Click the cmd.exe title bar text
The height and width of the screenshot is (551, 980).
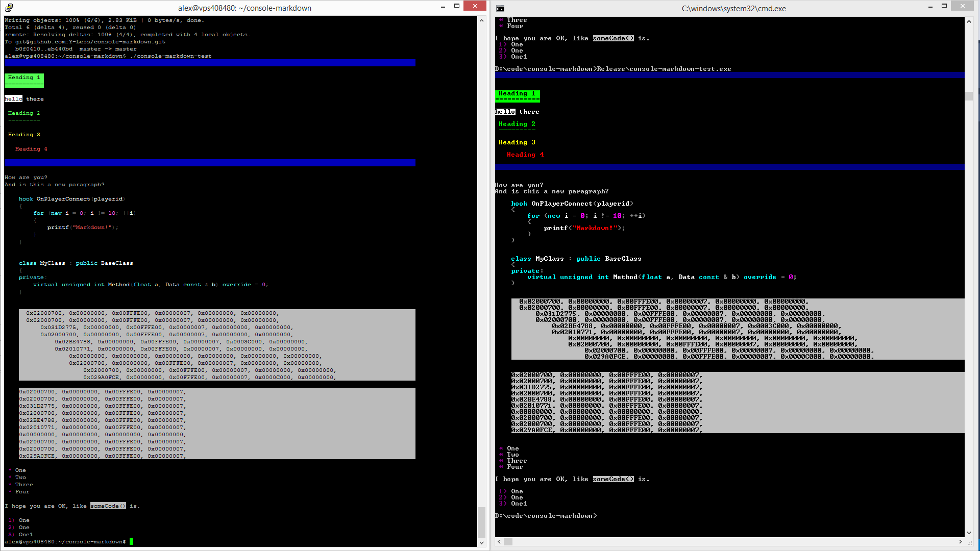pos(733,9)
